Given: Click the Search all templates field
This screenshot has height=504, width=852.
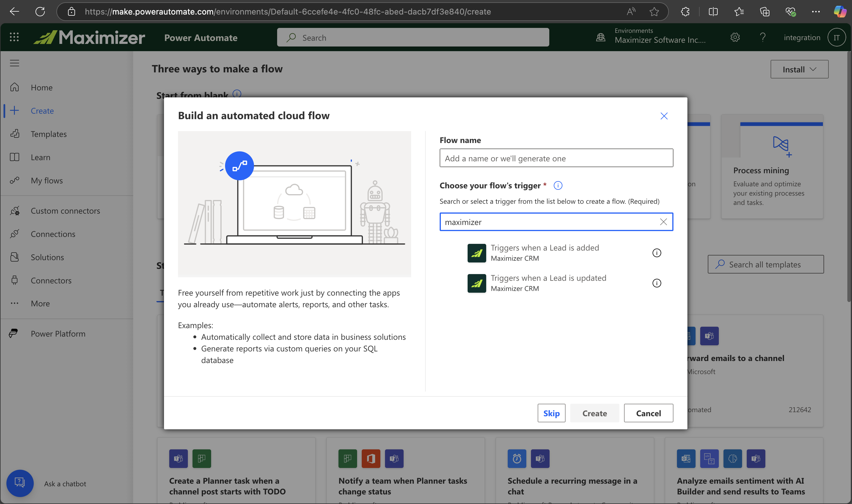Looking at the screenshot, I should point(766,264).
